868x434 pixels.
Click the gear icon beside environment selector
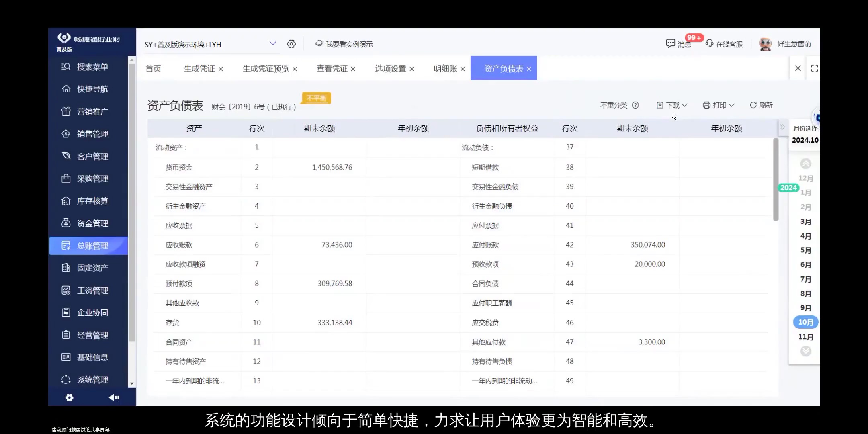point(291,44)
